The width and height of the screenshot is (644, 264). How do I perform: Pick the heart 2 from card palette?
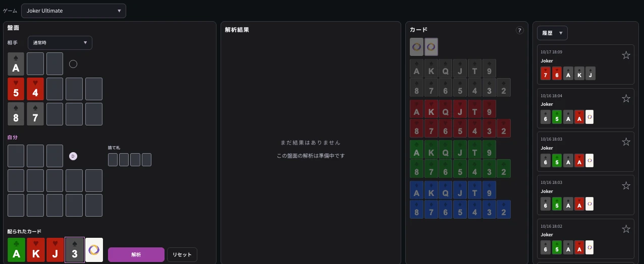504,128
